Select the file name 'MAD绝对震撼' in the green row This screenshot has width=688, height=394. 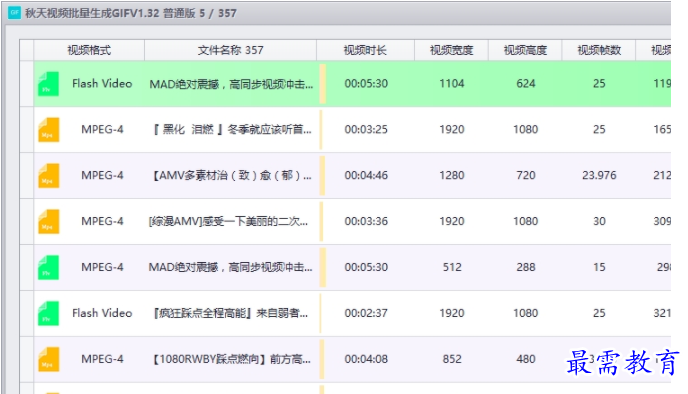click(231, 84)
